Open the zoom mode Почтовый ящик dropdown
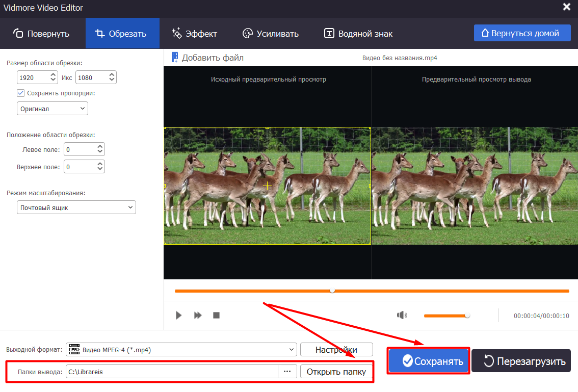578x392 pixels. coord(76,207)
